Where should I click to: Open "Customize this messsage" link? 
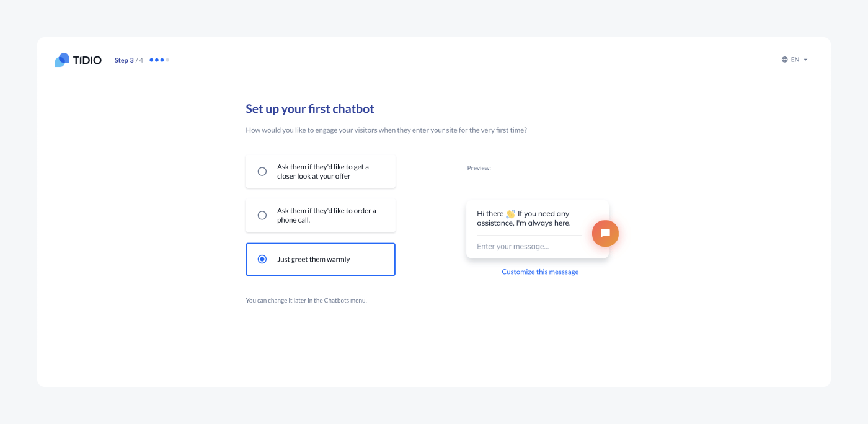[539, 272]
